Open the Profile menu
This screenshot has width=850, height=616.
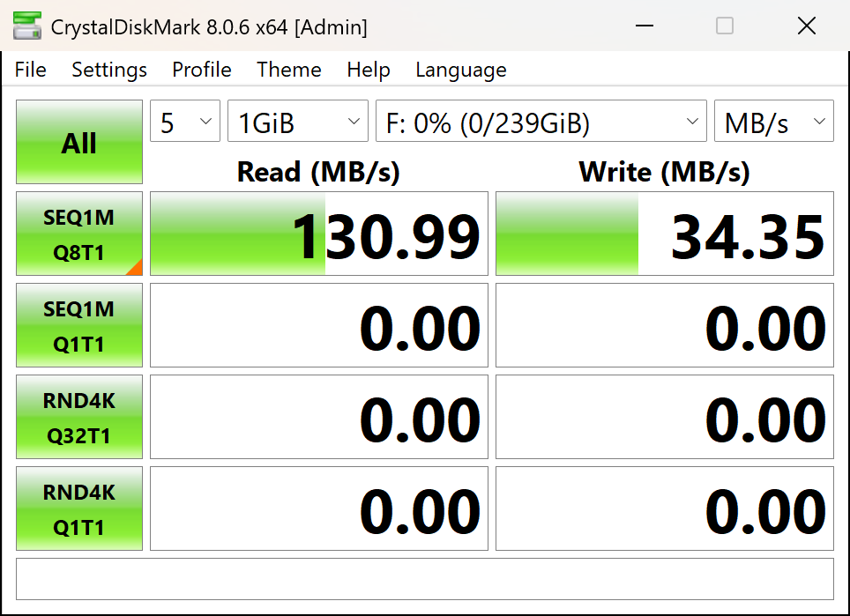201,70
